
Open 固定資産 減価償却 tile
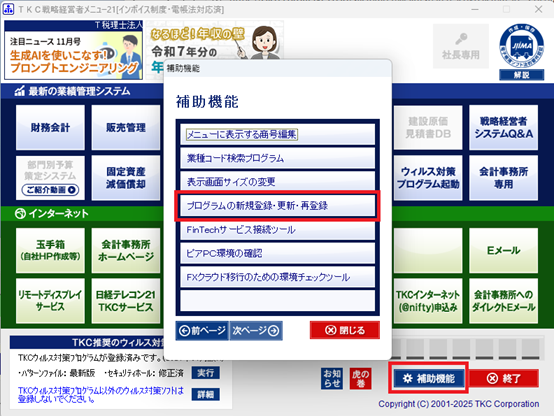[x=126, y=178]
